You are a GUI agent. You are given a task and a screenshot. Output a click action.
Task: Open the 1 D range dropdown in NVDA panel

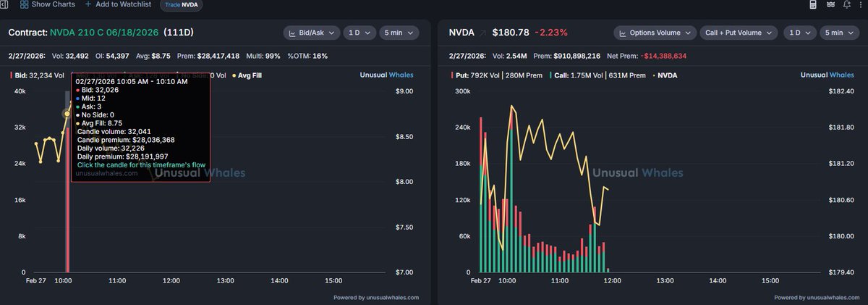pyautogui.click(x=799, y=33)
